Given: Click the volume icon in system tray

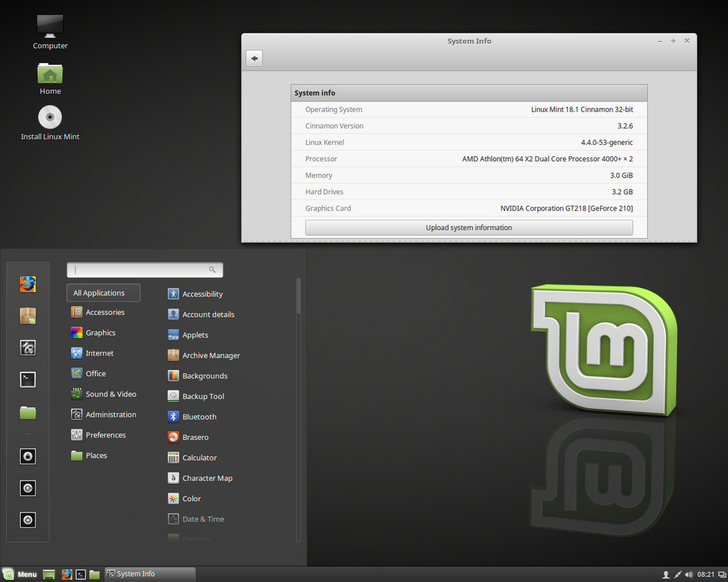Looking at the screenshot, I should [x=689, y=575].
